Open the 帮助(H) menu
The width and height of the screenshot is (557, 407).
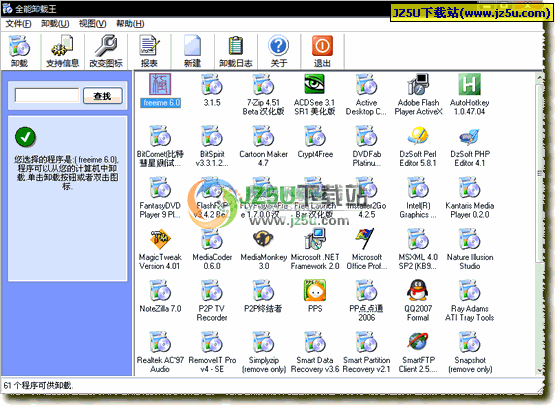point(130,24)
